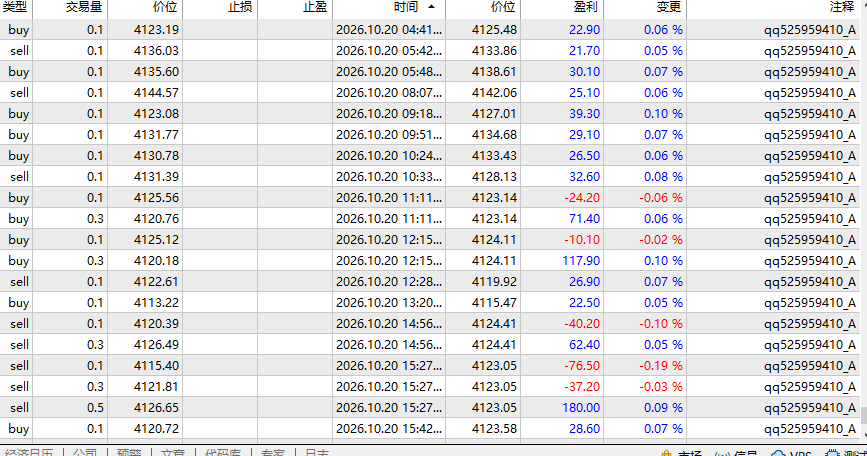Click the 注释 column header
Viewport: 867px width, 456px height.
click(773, 7)
